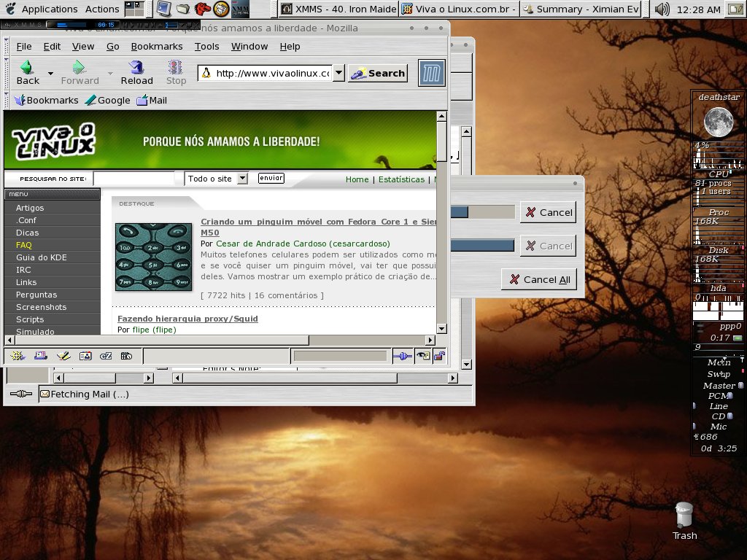Toggle Evolution online/offline connection icon
Image resolution: width=747 pixels, height=560 pixels.
tap(21, 394)
